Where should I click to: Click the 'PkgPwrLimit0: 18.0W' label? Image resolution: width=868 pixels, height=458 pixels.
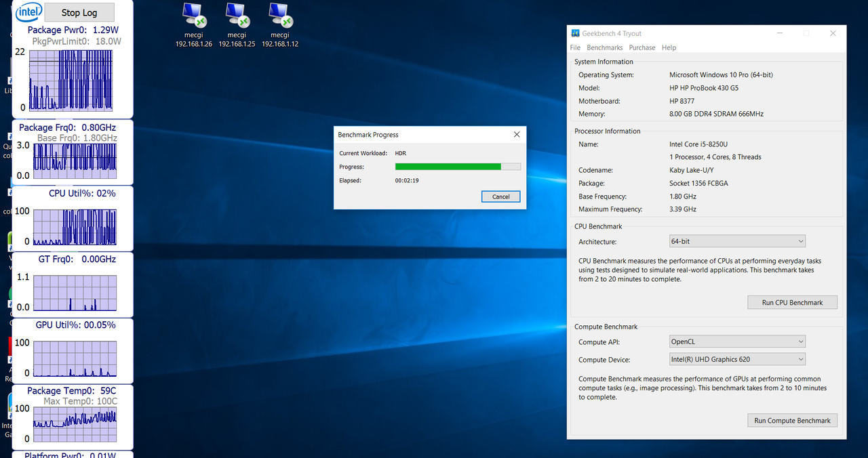pyautogui.click(x=77, y=41)
